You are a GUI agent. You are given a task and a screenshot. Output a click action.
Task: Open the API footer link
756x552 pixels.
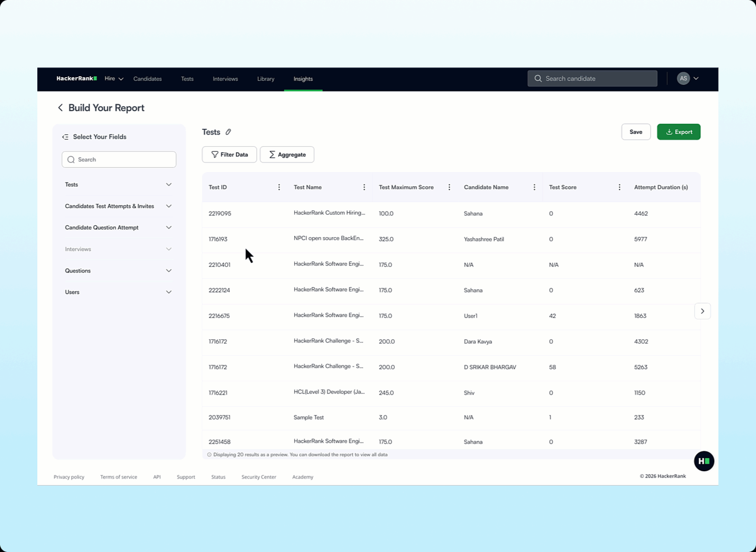(x=157, y=477)
